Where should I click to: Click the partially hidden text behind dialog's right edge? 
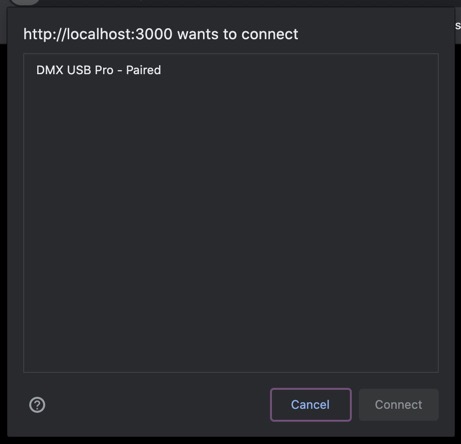click(458, 25)
